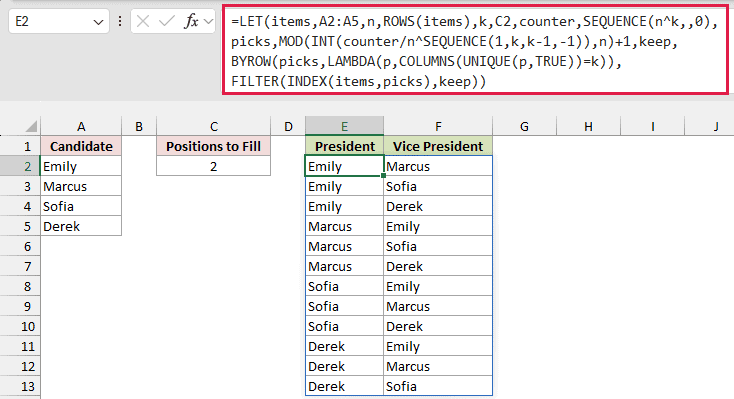Click inside the LET formula text
The width and height of the screenshot is (734, 399).
pyautogui.click(x=475, y=51)
